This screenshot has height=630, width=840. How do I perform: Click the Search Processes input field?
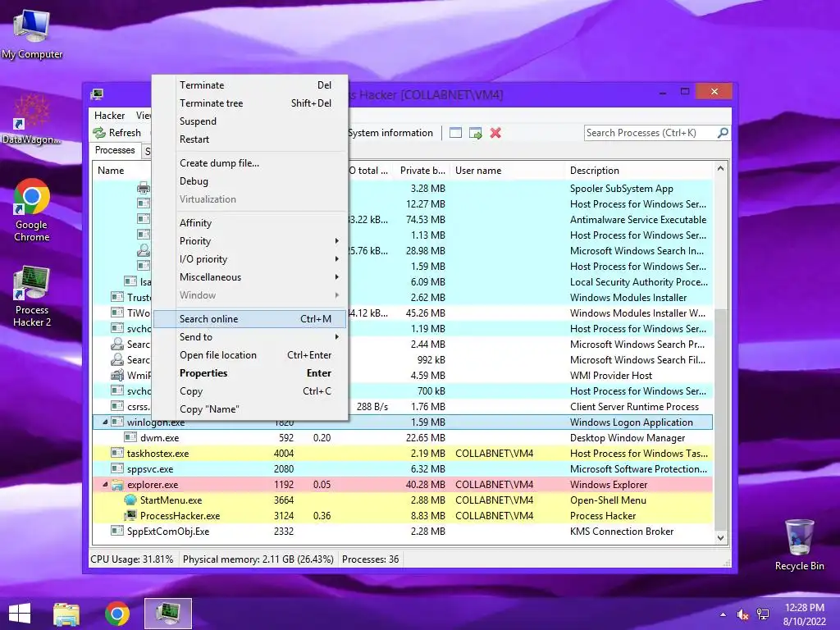(651, 133)
